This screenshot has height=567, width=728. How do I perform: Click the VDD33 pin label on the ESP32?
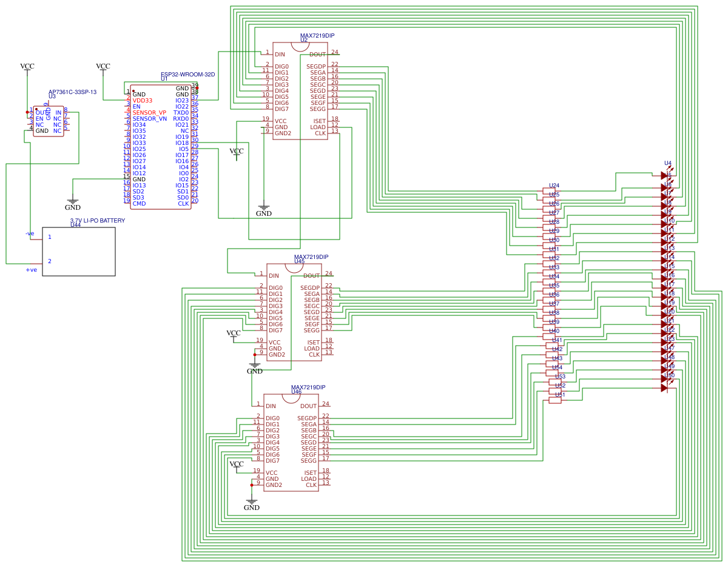pyautogui.click(x=143, y=101)
